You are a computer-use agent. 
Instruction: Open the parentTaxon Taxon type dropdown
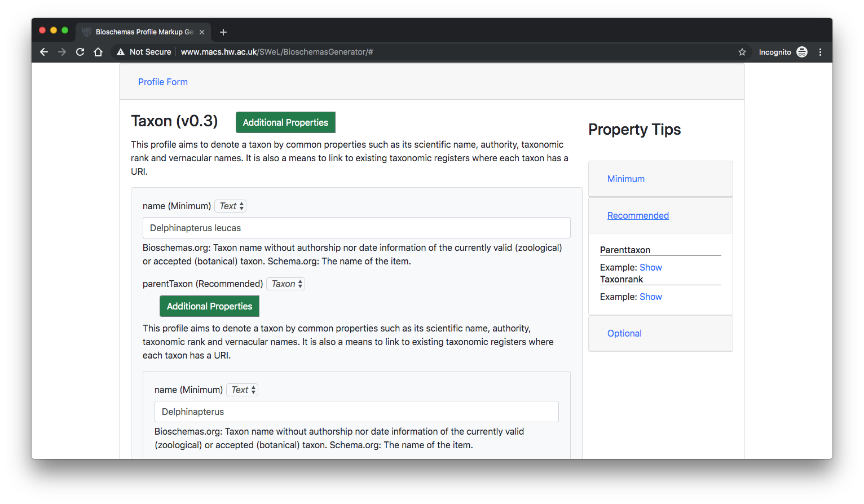pyautogui.click(x=286, y=284)
